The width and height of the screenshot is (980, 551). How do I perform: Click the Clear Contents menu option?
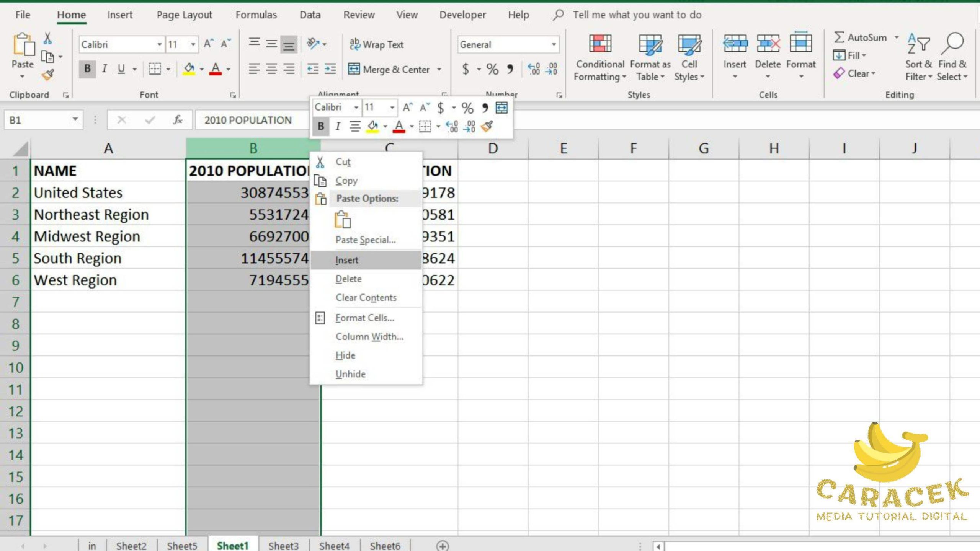pos(366,297)
